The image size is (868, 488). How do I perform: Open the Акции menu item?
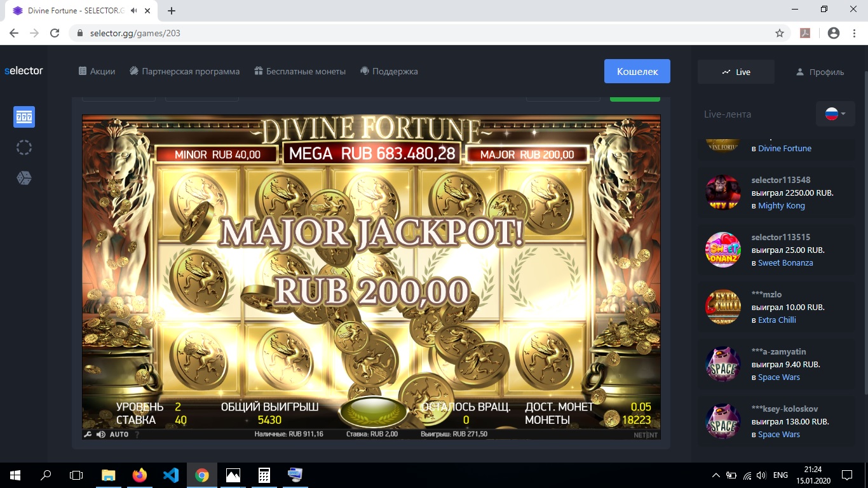tap(97, 71)
